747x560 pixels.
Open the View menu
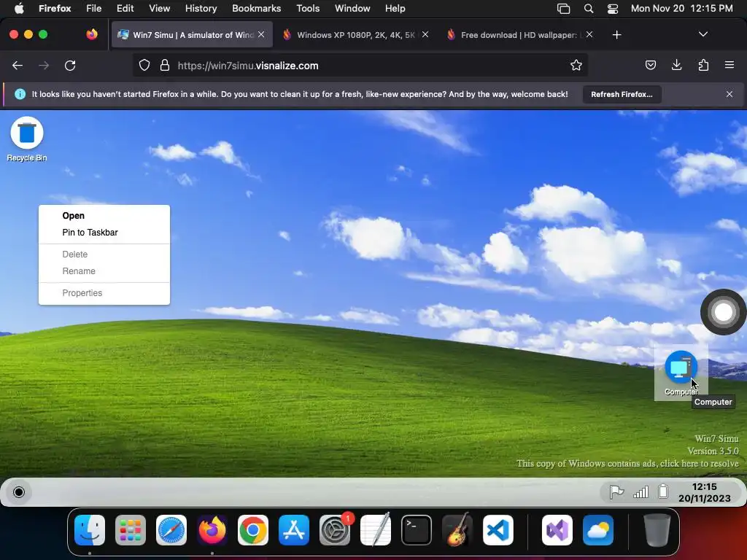click(159, 8)
